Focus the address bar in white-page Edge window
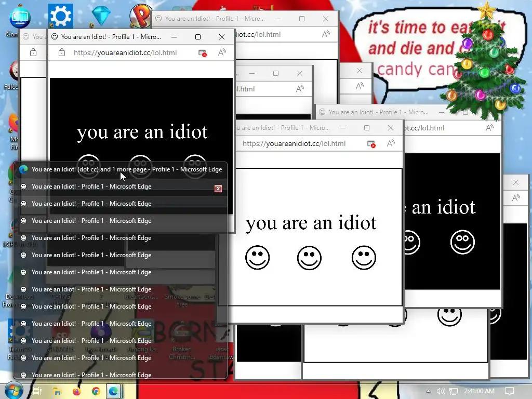Screen dimensions: 532x399 coord(294,143)
